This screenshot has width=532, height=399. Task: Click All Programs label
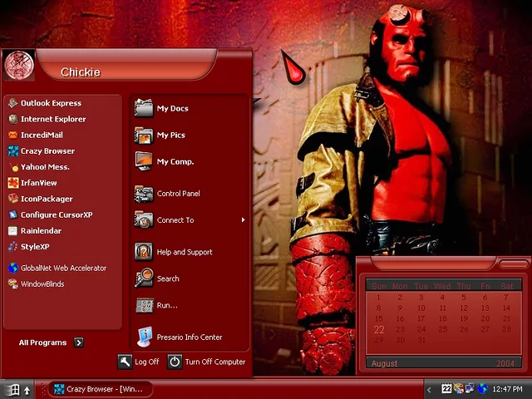[x=42, y=342]
